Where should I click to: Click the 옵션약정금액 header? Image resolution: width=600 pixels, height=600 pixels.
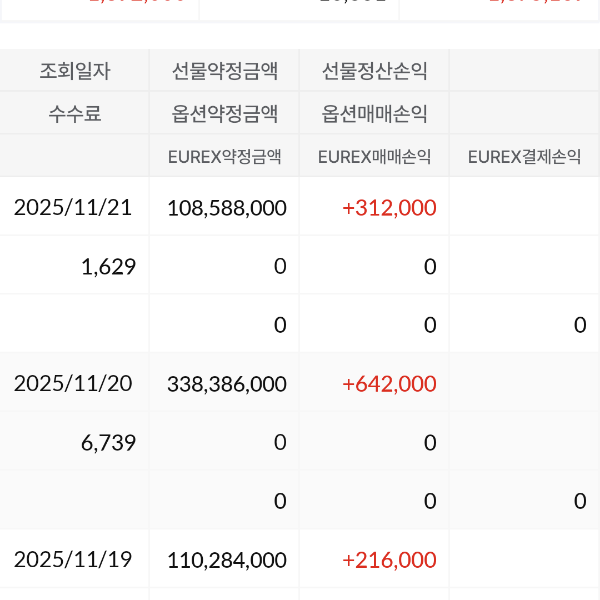coord(224,114)
